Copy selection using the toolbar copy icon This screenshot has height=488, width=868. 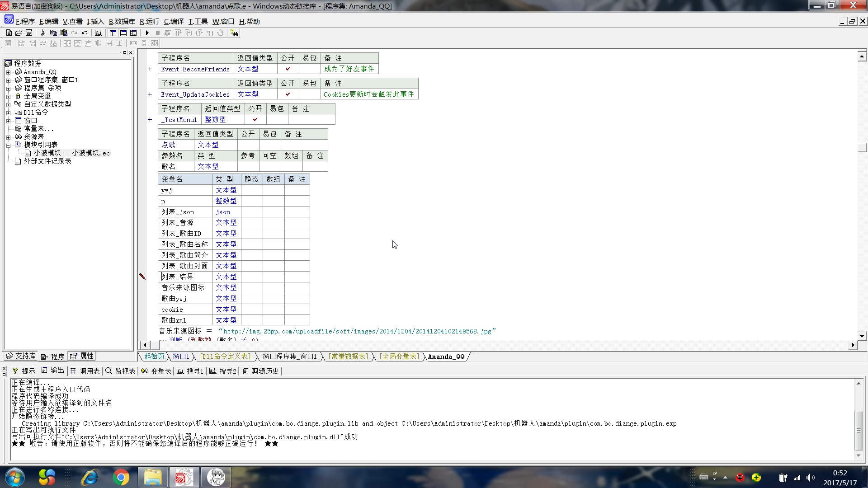[53, 33]
